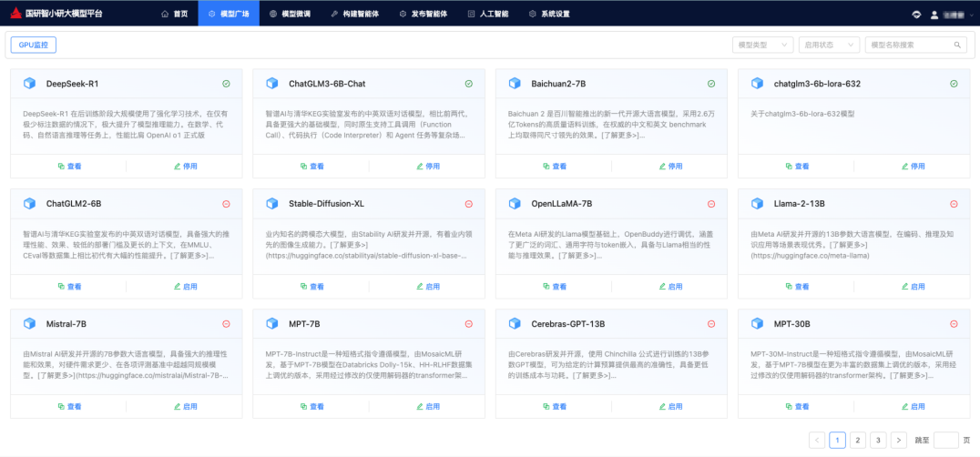Click the Mistral-7B cube icon
This screenshot has height=457, width=980.
point(29,324)
